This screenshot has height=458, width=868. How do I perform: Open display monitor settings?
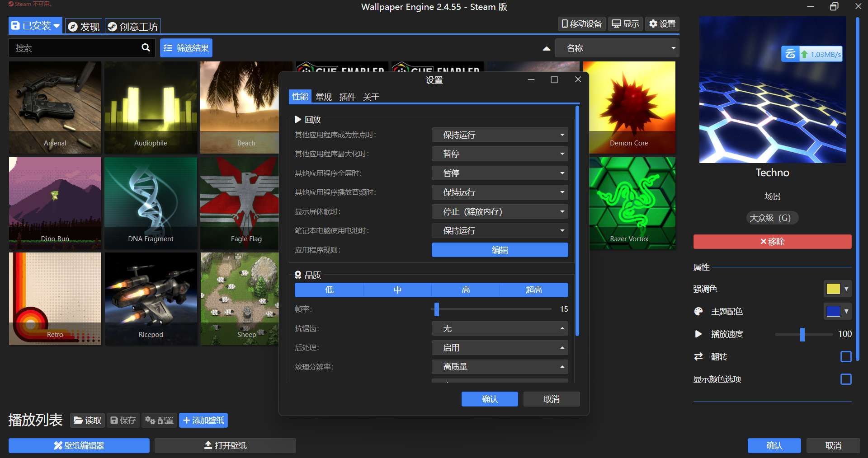point(626,24)
